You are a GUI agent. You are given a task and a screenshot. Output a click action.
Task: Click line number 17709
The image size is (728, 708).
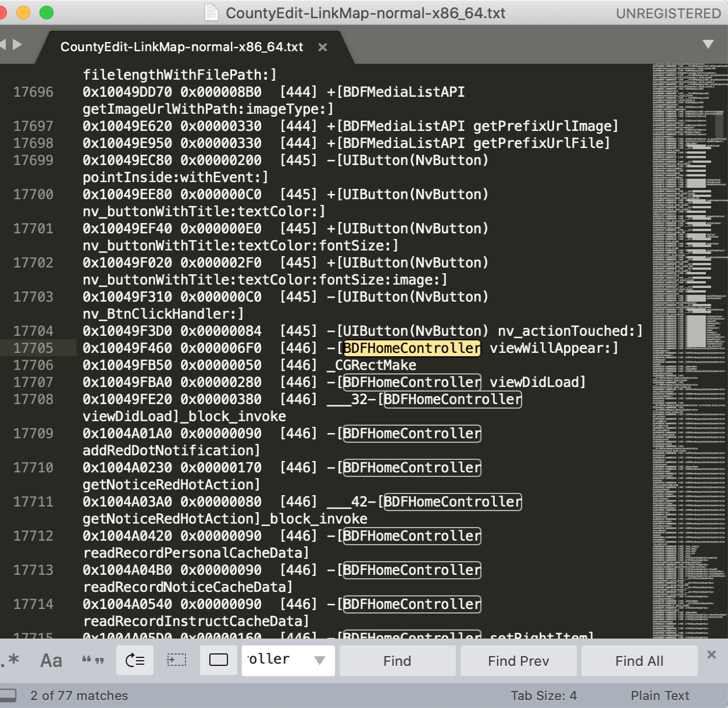tap(33, 434)
